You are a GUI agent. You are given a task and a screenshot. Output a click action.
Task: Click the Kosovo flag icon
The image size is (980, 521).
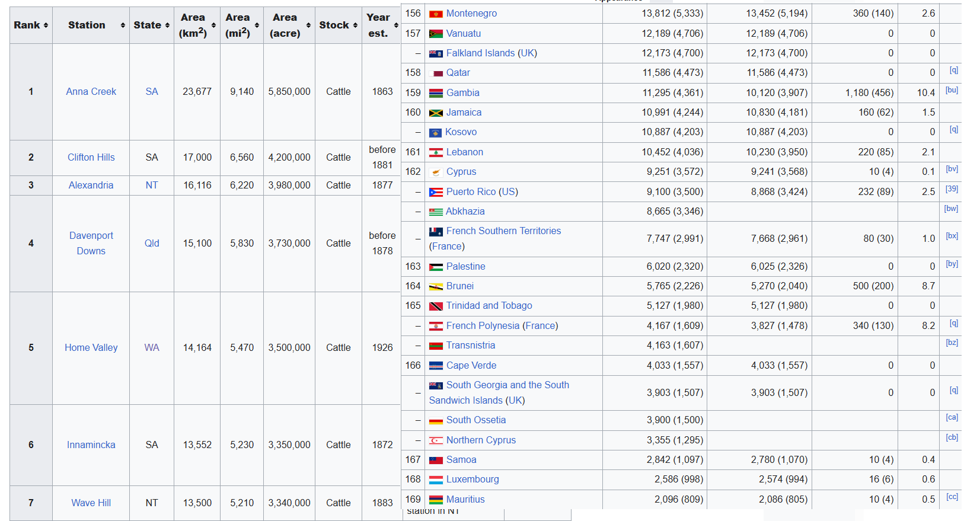(435, 132)
